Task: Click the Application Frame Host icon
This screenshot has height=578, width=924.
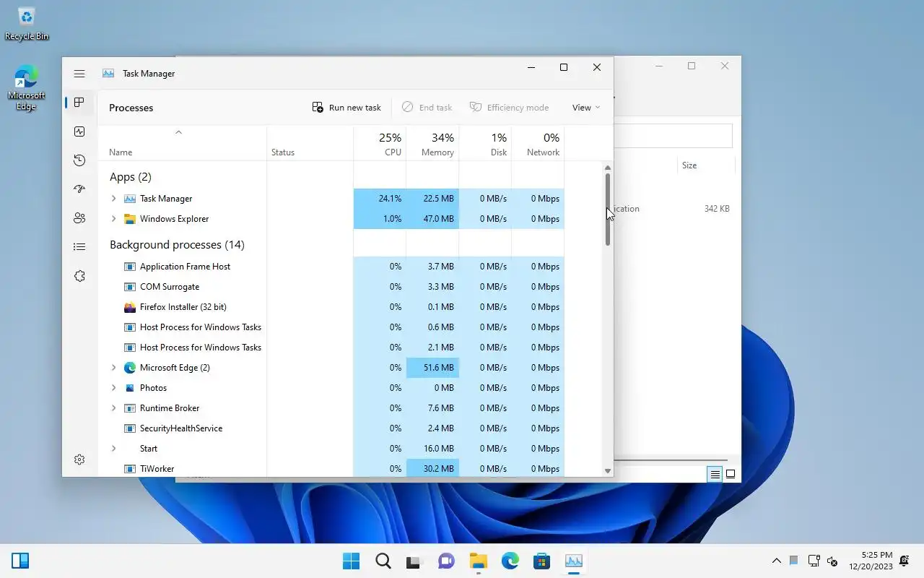Action: [x=130, y=267]
